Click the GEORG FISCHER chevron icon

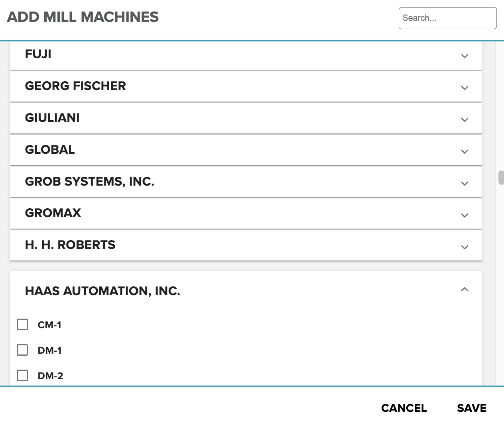pos(465,88)
